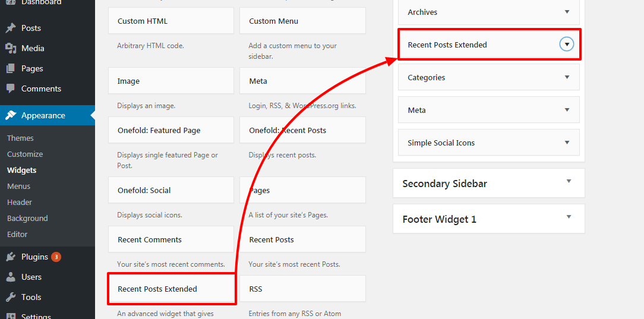The image size is (644, 319).
Task: Click 'Displays an image.' description text
Action: pyautogui.click(x=146, y=106)
